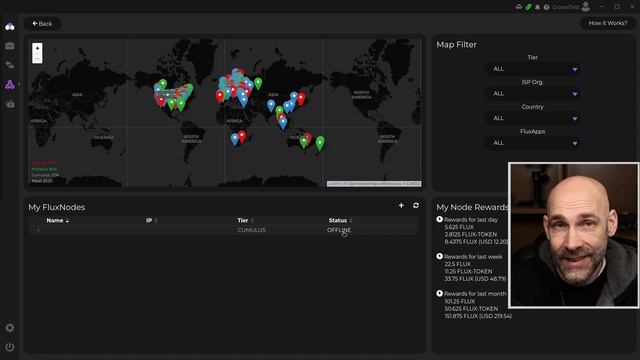Sort nodes by Status column

point(340,220)
